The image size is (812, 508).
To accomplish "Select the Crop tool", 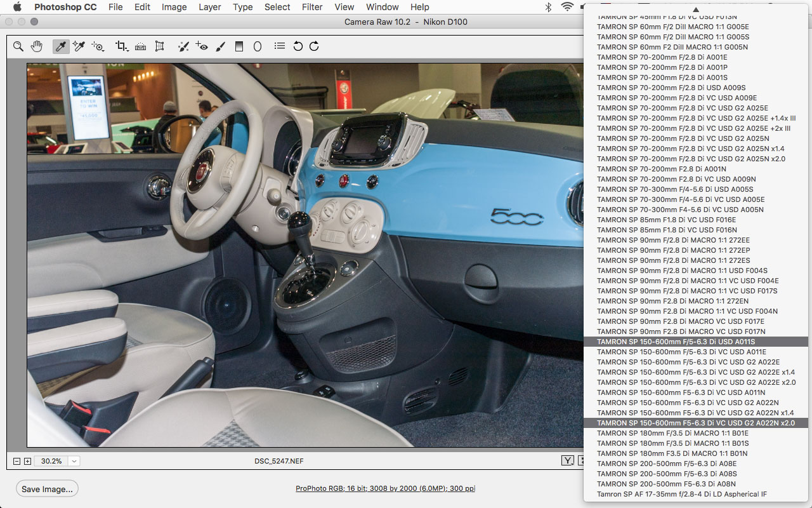I will pos(122,46).
